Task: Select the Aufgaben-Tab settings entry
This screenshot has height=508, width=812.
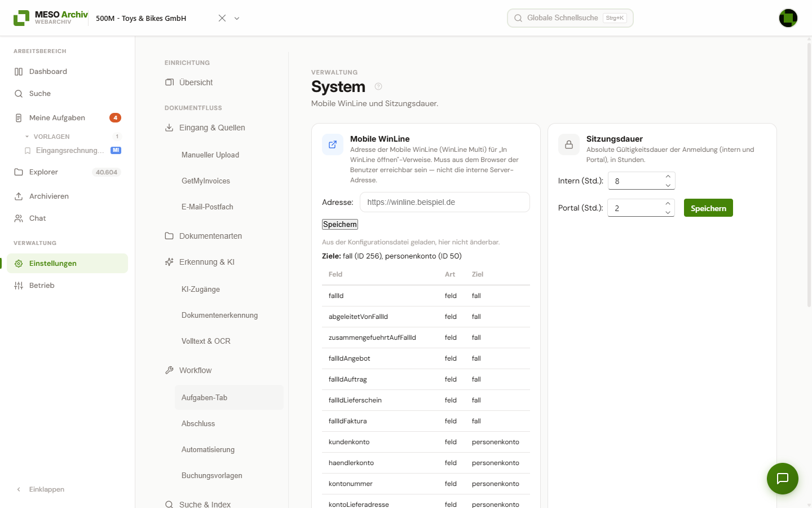Action: tap(229, 397)
